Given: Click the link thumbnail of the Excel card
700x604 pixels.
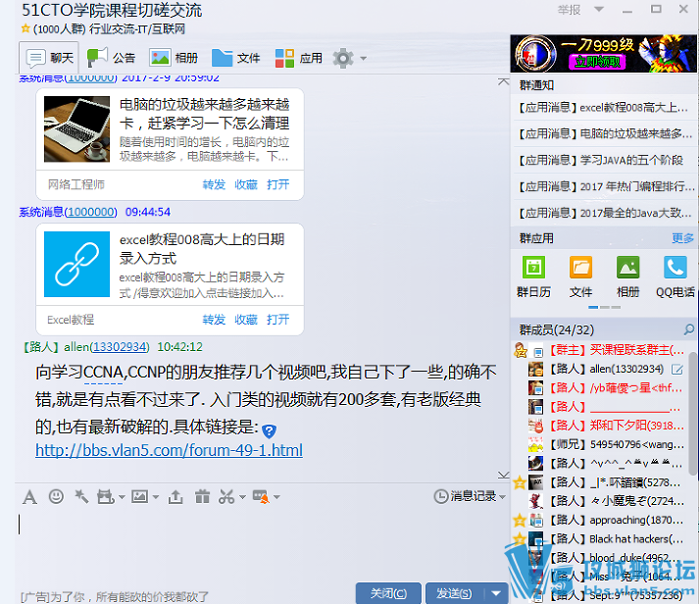Looking at the screenshot, I should (76, 264).
